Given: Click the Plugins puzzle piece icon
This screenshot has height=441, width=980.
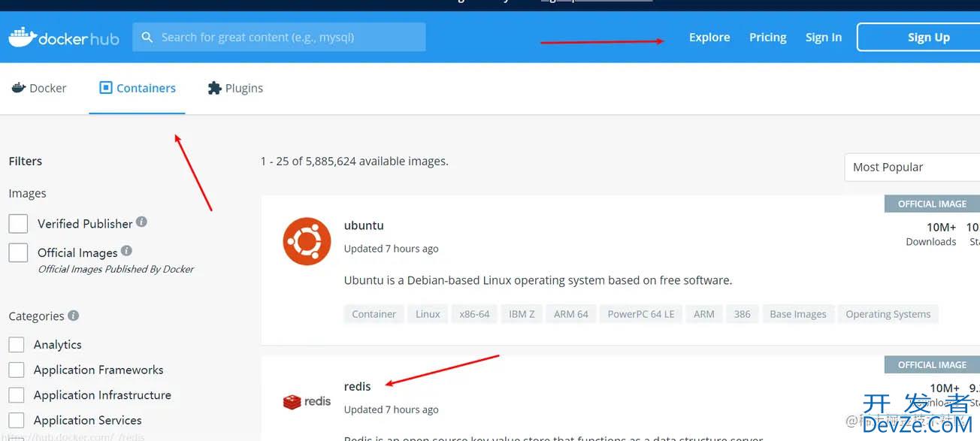Looking at the screenshot, I should click(x=215, y=88).
